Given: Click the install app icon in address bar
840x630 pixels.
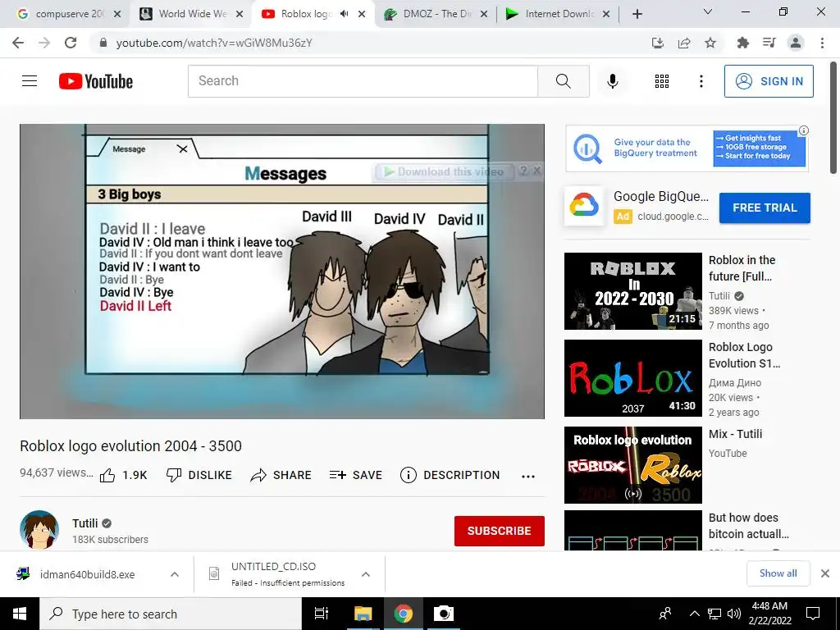Looking at the screenshot, I should pyautogui.click(x=657, y=43).
